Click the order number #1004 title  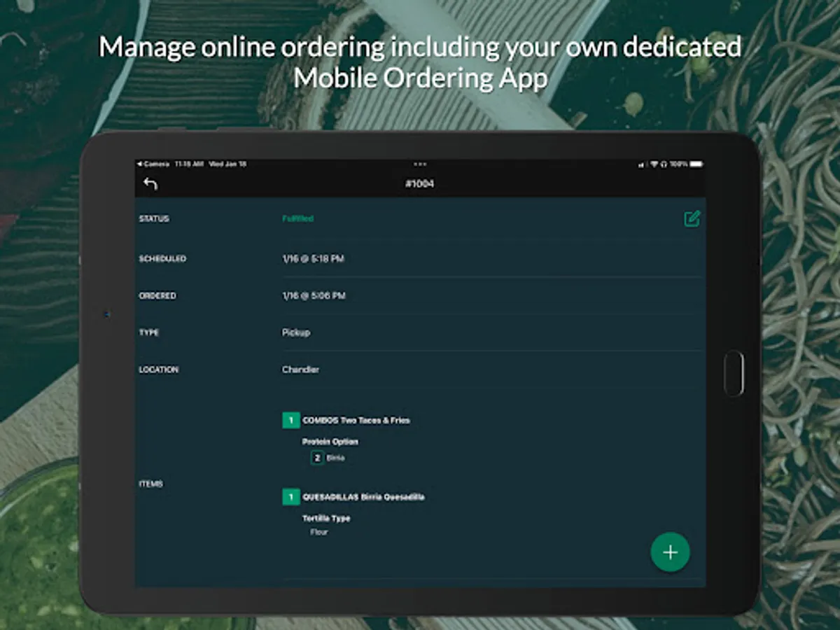tap(420, 184)
